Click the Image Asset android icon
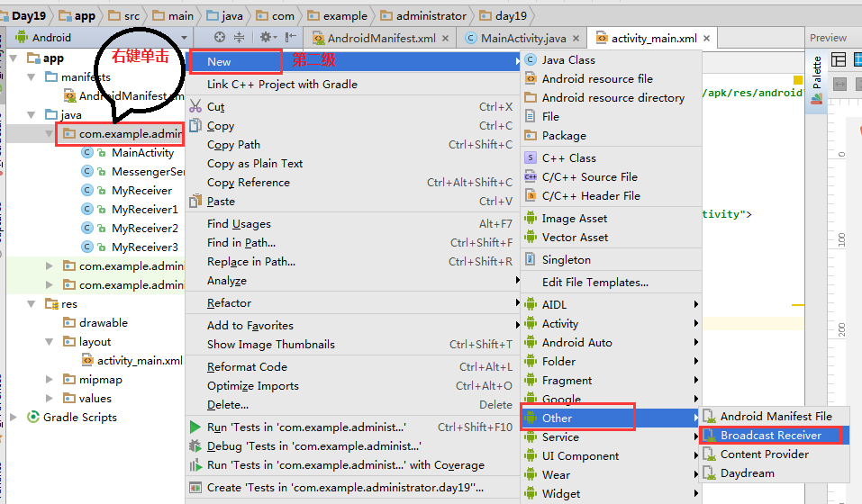This screenshot has height=504, width=862. [531, 218]
